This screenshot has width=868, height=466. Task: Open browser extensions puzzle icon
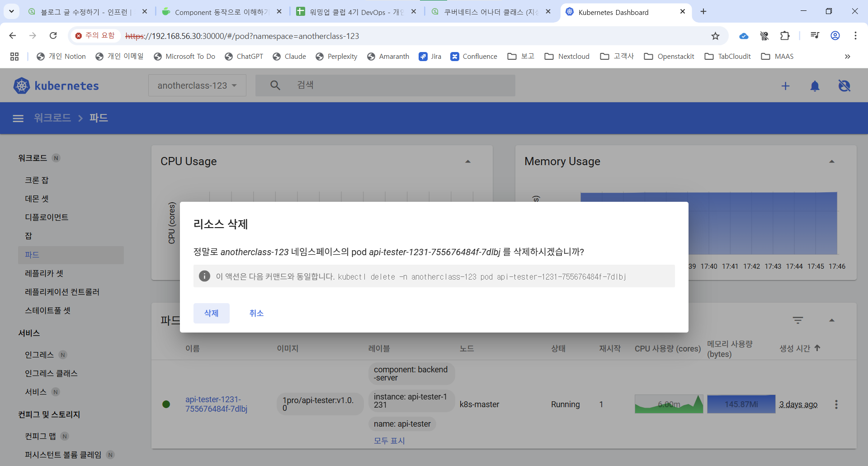(785, 36)
